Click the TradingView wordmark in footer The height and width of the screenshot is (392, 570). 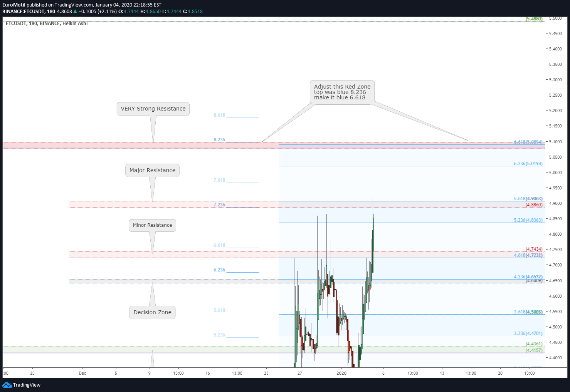click(27, 385)
